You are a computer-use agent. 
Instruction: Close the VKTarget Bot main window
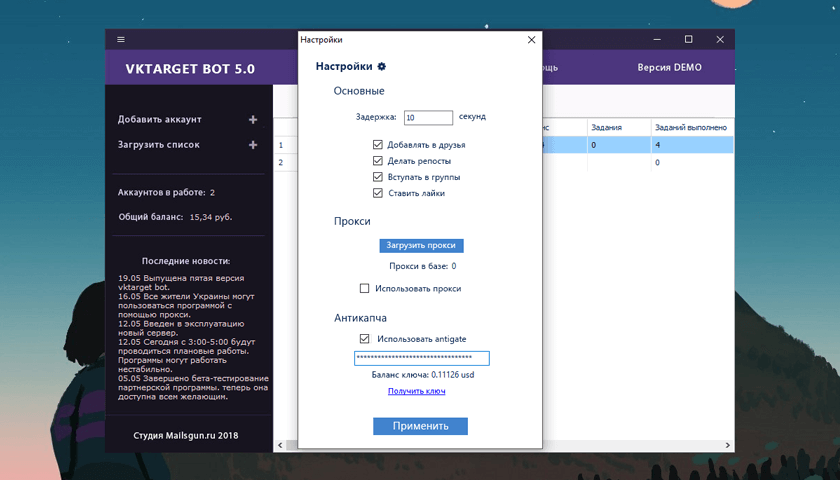[720, 40]
